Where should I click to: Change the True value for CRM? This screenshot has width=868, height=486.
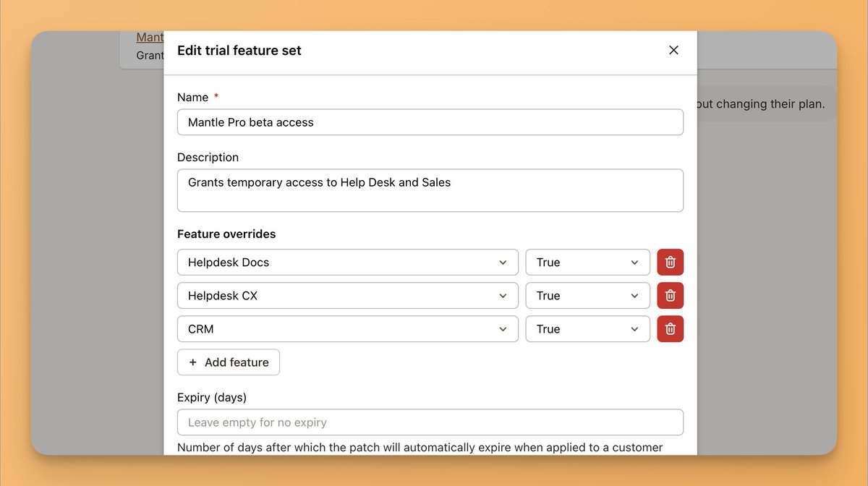point(587,329)
